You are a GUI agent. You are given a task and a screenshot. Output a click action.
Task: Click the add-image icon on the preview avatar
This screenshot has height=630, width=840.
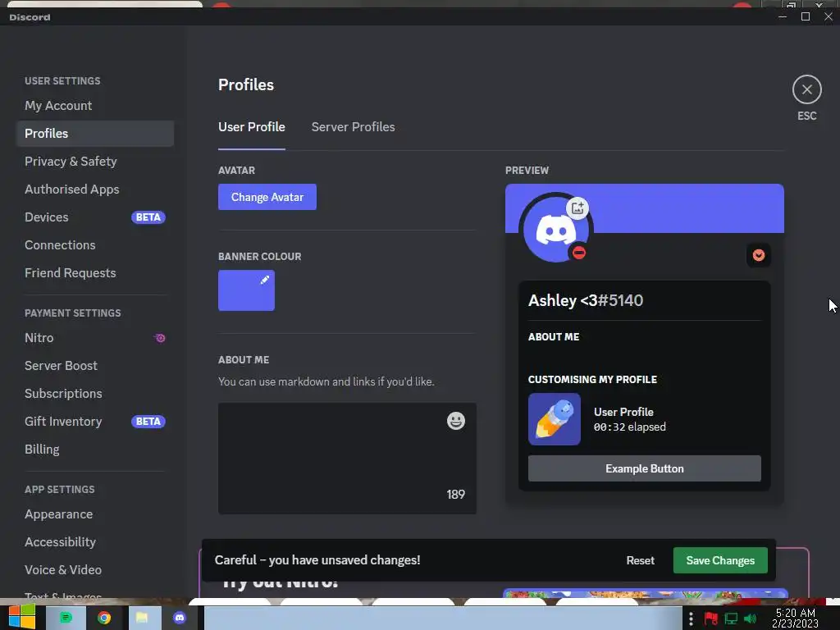[x=577, y=208]
